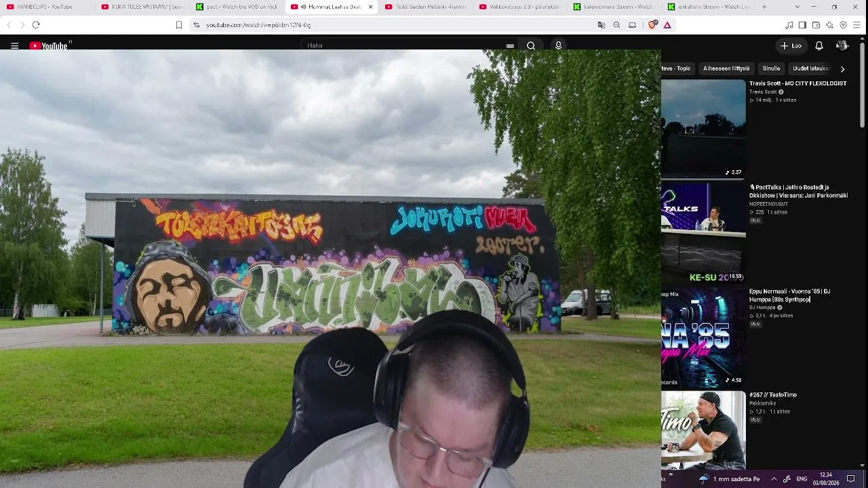This screenshot has height=488, width=868.
Task: Open the Eppu Normaali - Vuonna '85 title
Action: point(790,296)
